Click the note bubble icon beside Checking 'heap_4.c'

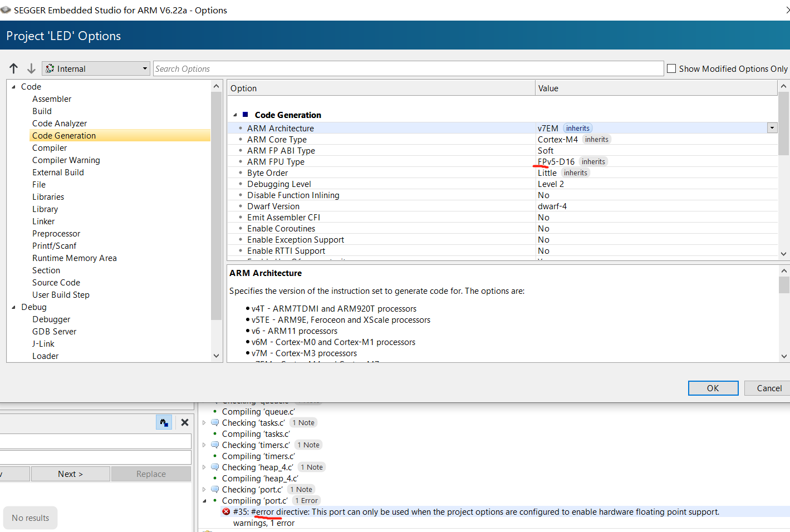tap(215, 467)
